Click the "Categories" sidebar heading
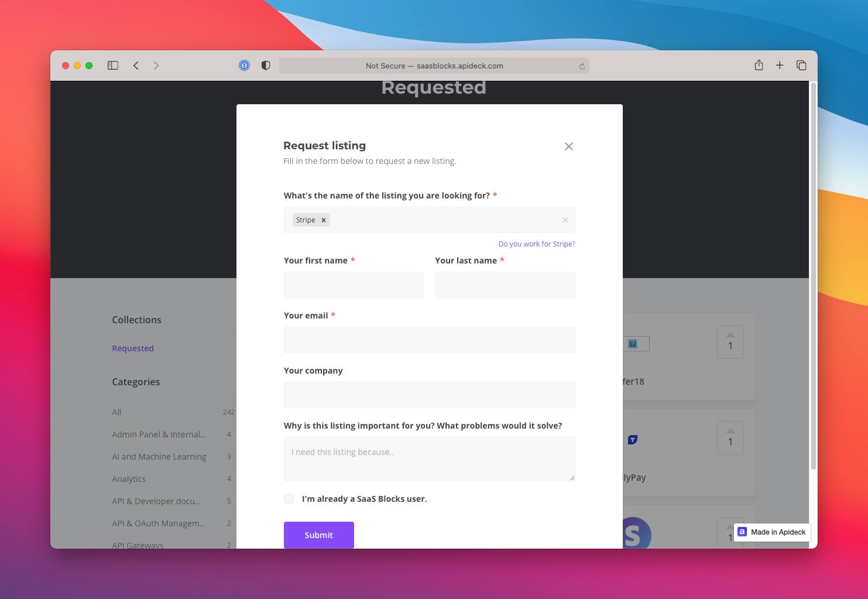Image resolution: width=868 pixels, height=599 pixels. pos(136,382)
